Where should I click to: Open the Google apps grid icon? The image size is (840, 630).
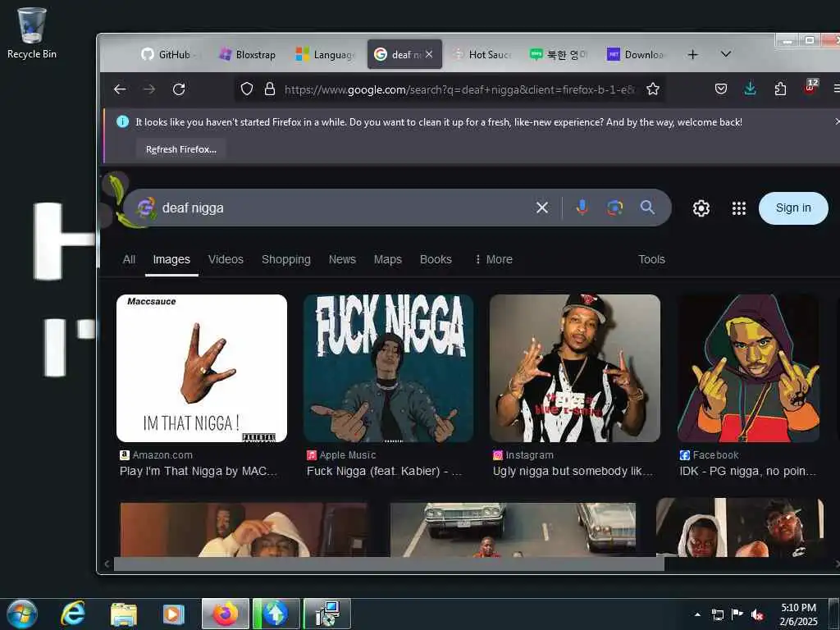pos(739,208)
